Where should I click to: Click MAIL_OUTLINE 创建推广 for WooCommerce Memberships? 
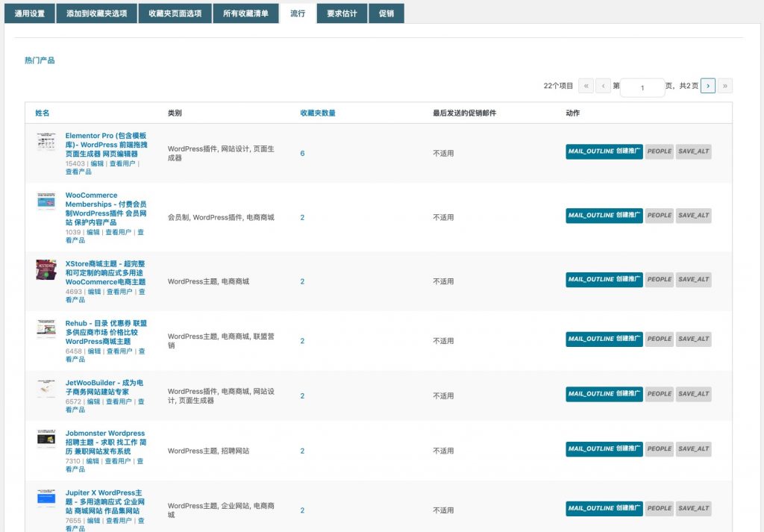[x=604, y=216]
